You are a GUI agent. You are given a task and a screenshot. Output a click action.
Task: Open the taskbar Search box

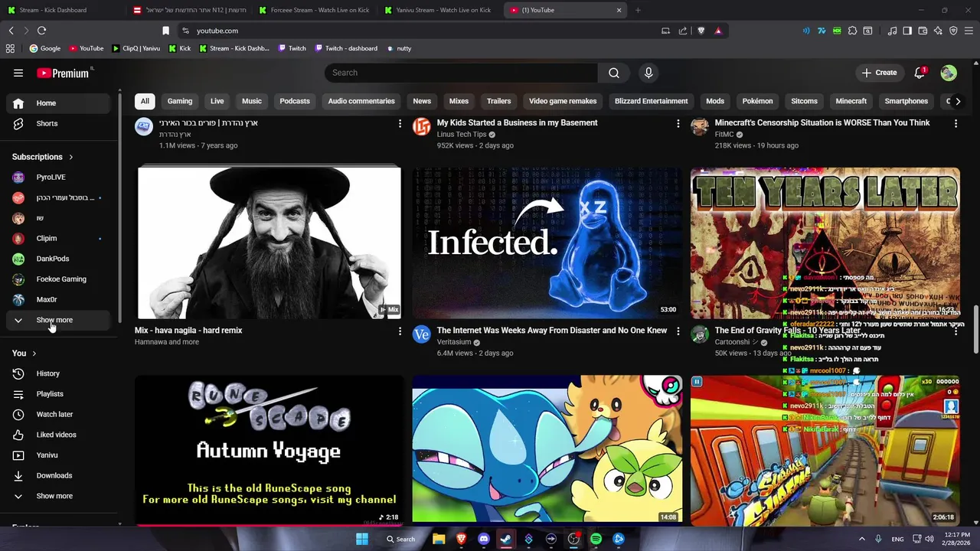pyautogui.click(x=400, y=539)
